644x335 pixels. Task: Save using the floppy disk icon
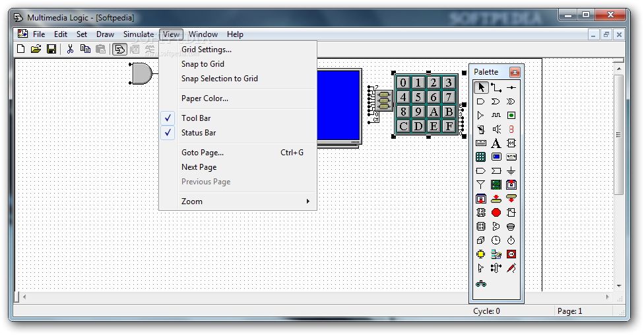point(51,50)
